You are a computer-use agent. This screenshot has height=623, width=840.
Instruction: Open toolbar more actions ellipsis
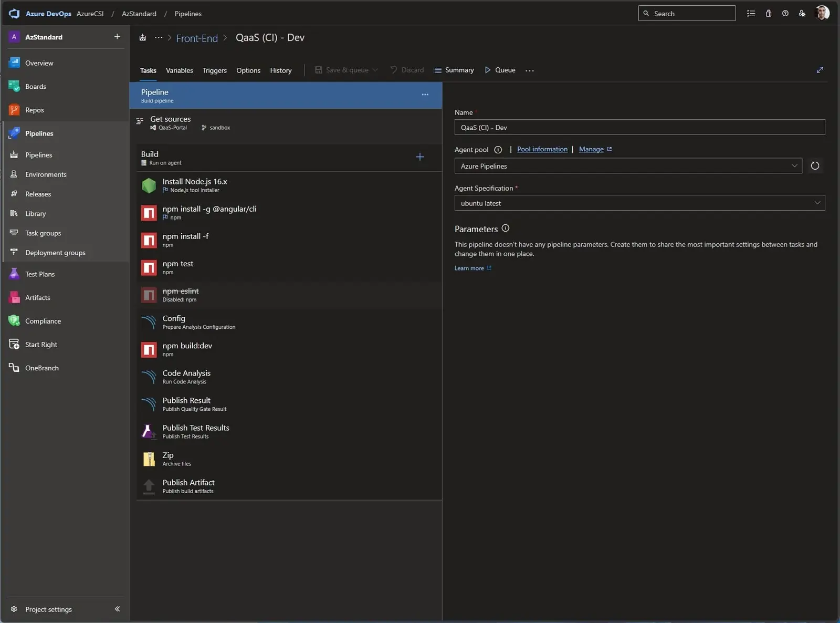pos(530,70)
